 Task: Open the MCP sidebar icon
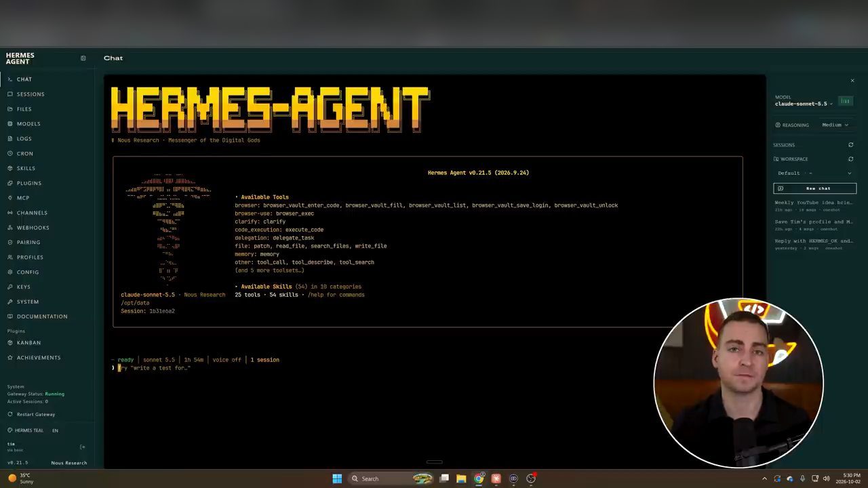tap(10, 198)
